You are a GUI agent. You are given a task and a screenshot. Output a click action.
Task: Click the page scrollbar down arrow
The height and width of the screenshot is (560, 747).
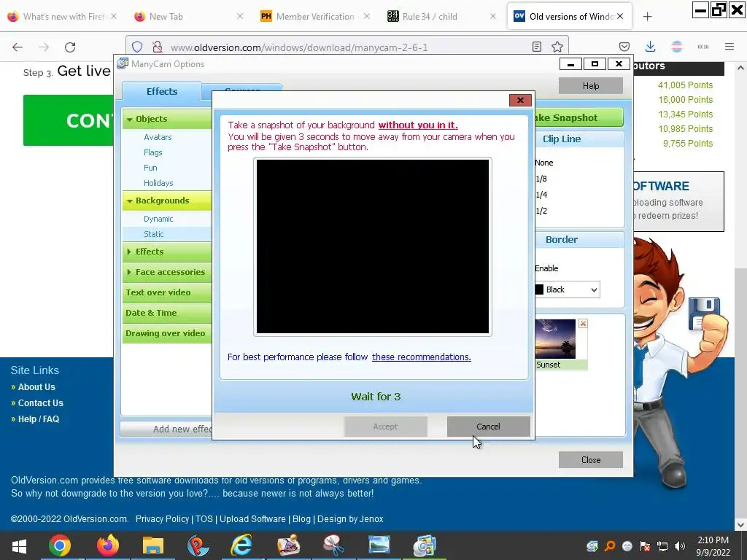click(740, 525)
